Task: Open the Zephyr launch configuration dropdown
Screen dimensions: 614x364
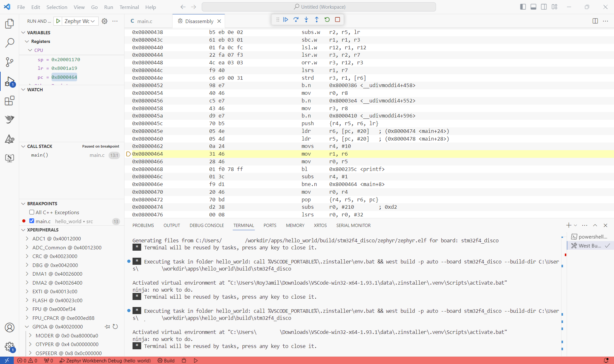Action: 93,21
